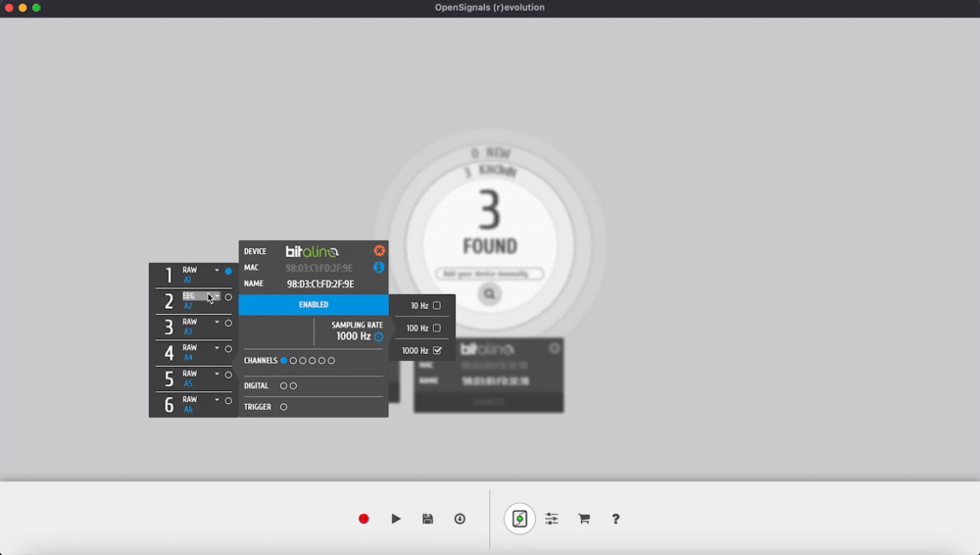Open channel 1 RAW sensor dropdown
980x555 pixels.
coord(201,270)
